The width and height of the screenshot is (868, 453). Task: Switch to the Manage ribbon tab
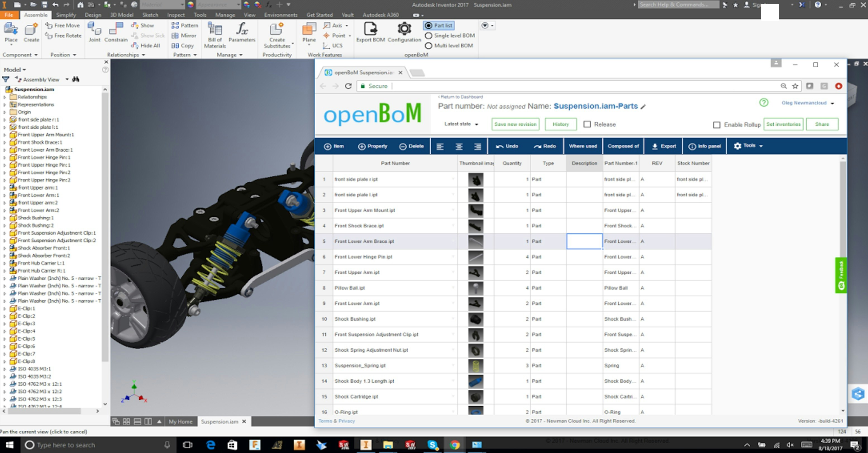click(225, 15)
